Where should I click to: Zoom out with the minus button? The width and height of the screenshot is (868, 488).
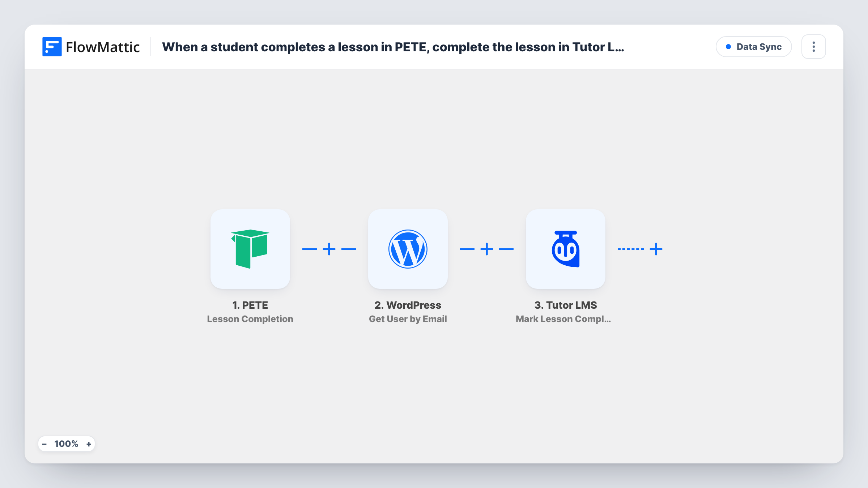click(x=44, y=444)
